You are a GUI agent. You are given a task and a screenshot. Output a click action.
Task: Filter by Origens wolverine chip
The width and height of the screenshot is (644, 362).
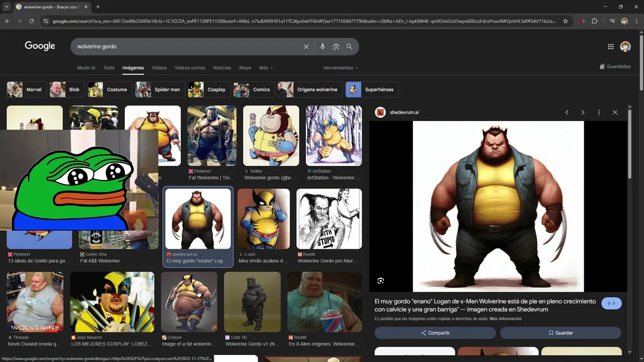point(310,89)
